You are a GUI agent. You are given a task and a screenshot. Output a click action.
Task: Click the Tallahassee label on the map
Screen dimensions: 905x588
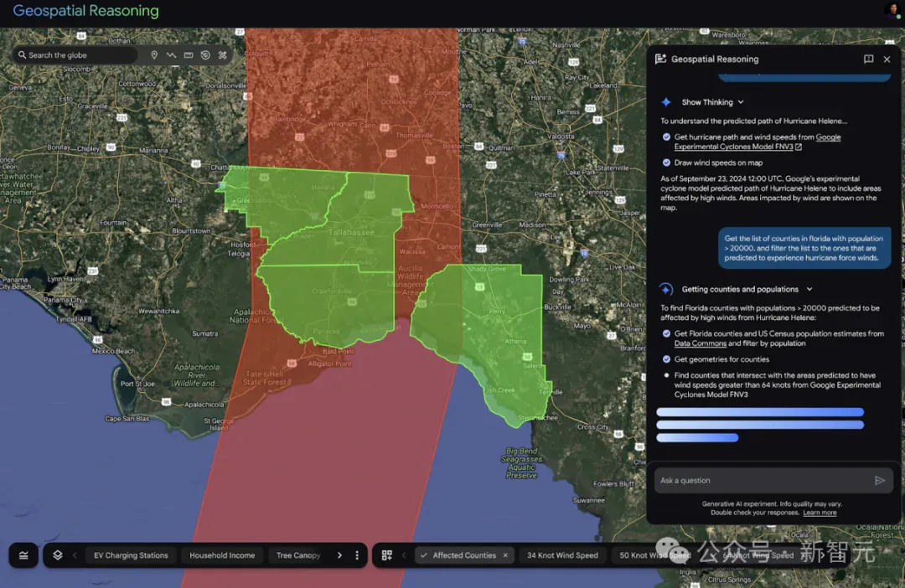[351, 232]
